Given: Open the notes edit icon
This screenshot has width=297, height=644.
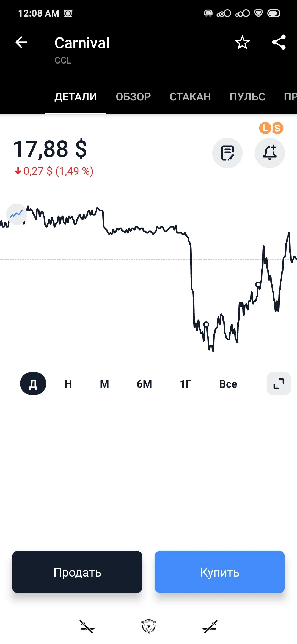Looking at the screenshot, I should 227,153.
